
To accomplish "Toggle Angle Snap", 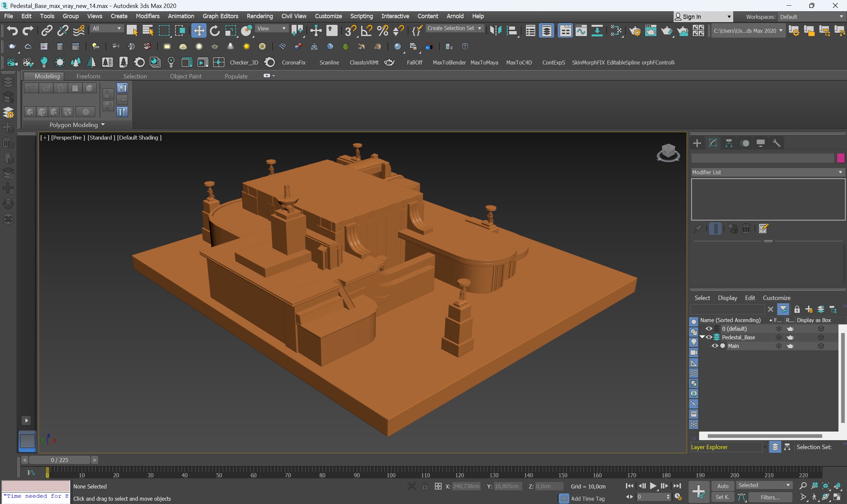I will (366, 31).
